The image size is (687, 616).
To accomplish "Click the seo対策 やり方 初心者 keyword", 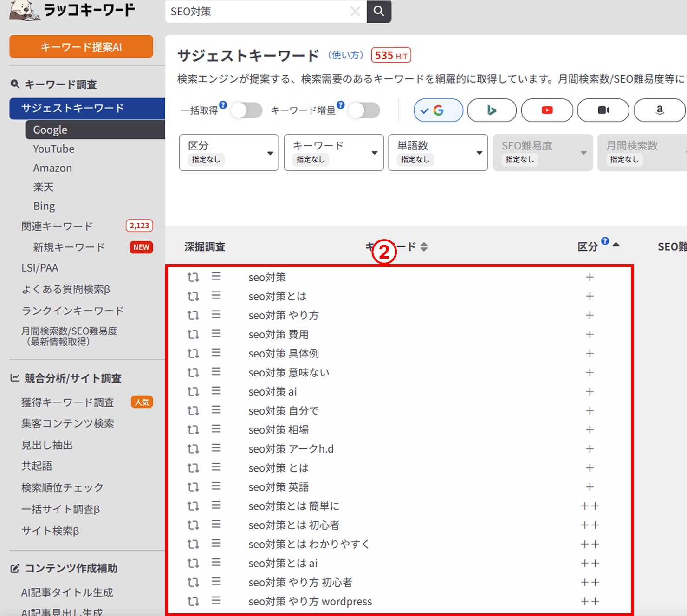I will (300, 582).
